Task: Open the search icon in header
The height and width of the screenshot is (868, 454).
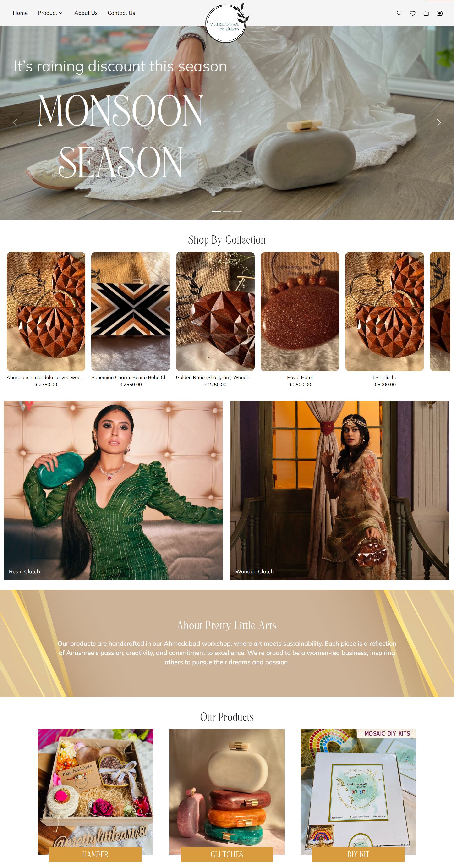Action: pos(399,13)
